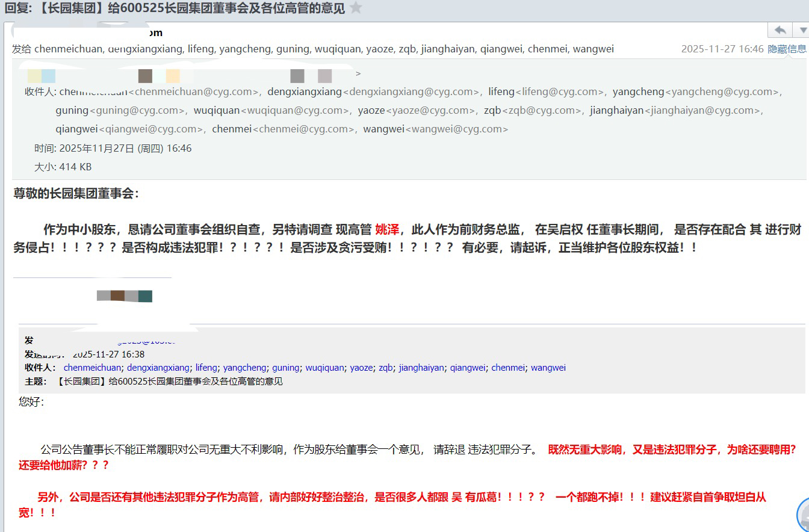
Task: Open guning link in quoted message recipients
Action: [x=285, y=368]
